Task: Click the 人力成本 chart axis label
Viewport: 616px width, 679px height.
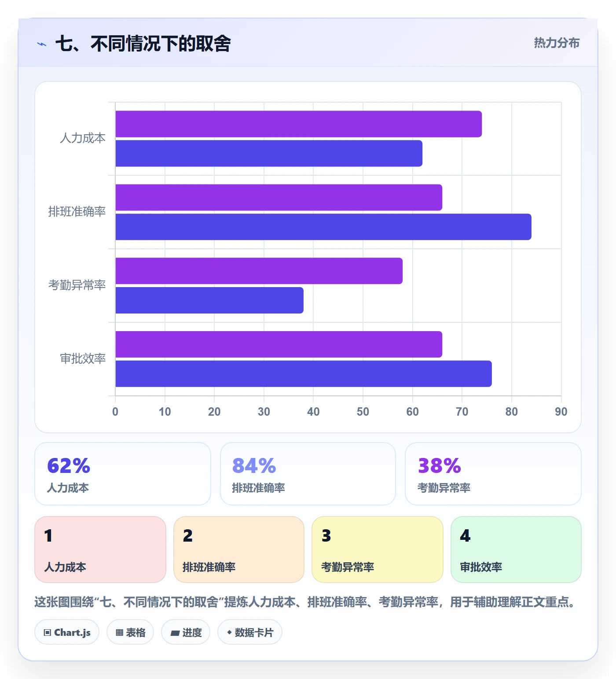Action: (83, 138)
